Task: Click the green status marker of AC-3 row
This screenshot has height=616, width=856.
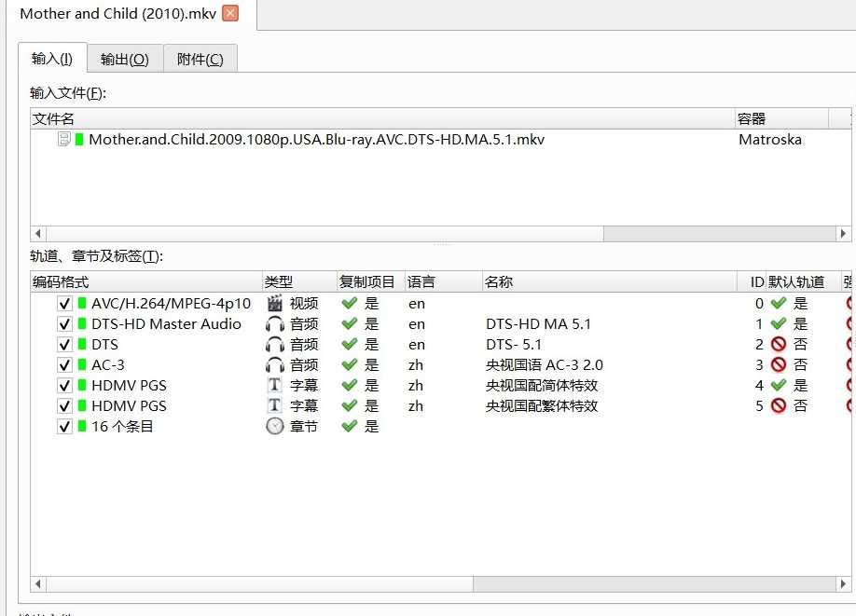Action: [82, 364]
